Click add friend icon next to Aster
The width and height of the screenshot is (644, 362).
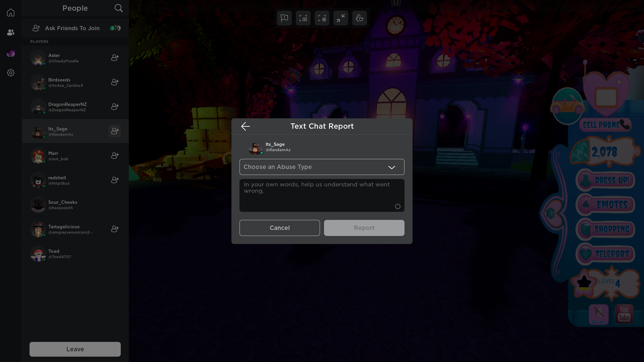pyautogui.click(x=115, y=57)
